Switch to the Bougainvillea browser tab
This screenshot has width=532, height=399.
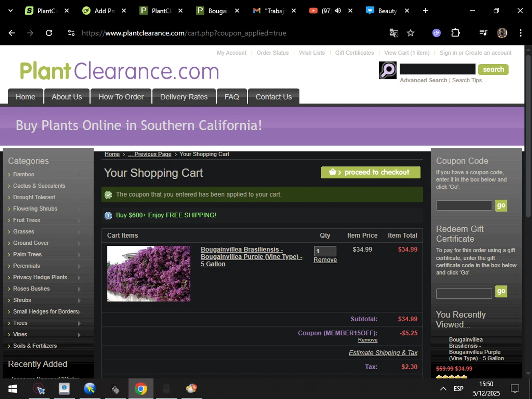pyautogui.click(x=213, y=11)
